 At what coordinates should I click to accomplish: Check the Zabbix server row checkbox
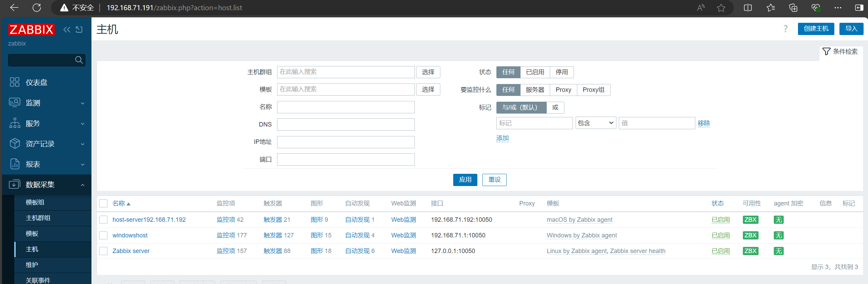103,251
